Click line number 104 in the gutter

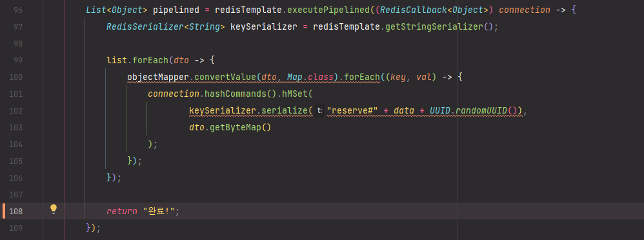pos(15,145)
